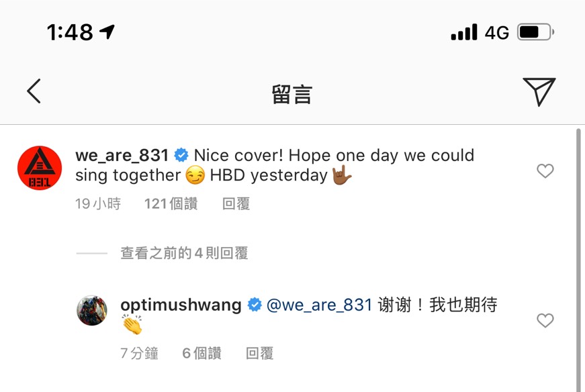View the 6個讚 likes list
The image size is (585, 392).
coord(201,353)
